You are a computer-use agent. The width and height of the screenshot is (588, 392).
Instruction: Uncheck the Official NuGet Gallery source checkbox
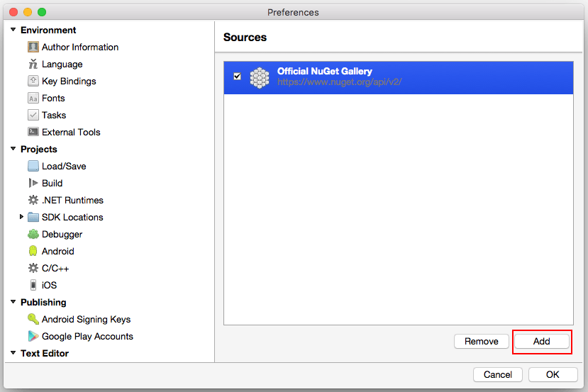[x=237, y=77]
